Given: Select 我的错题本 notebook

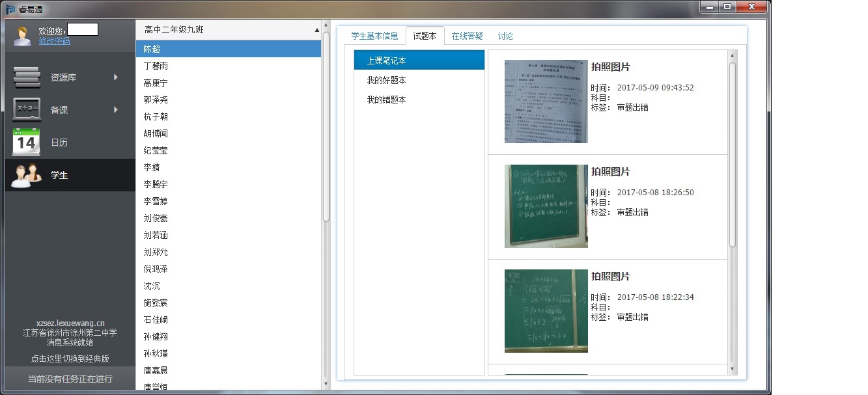Looking at the screenshot, I should (x=419, y=100).
